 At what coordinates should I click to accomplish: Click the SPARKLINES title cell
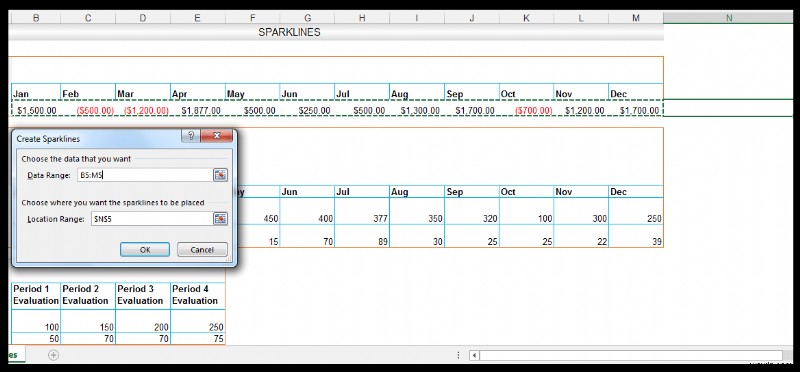pos(289,32)
